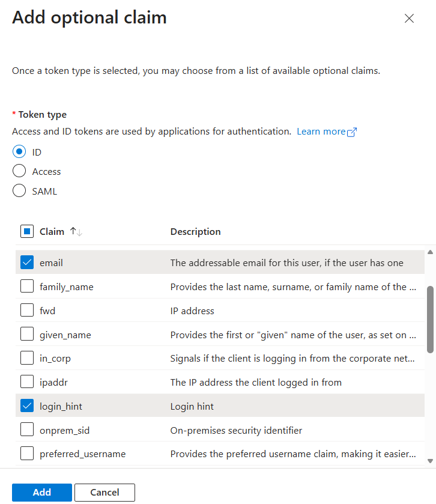Image resolution: width=436 pixels, height=504 pixels.
Task: Select the ipaddr claim checkbox
Action: click(x=27, y=382)
